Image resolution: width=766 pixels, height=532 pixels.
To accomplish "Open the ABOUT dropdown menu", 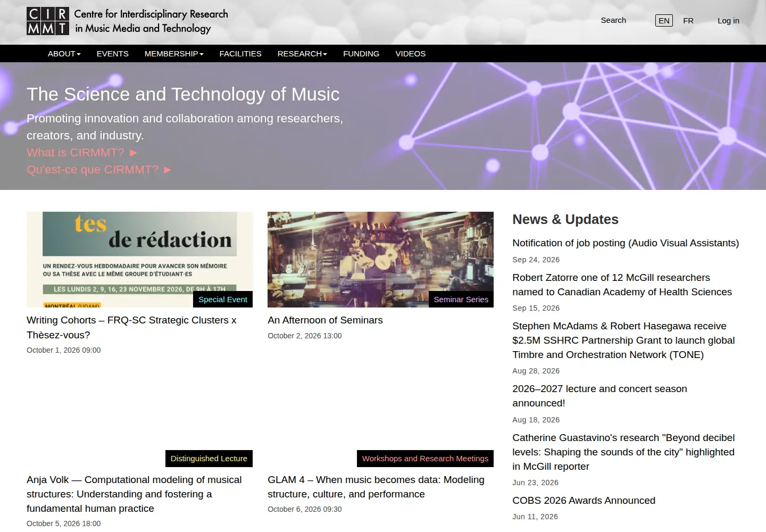I will pos(64,54).
